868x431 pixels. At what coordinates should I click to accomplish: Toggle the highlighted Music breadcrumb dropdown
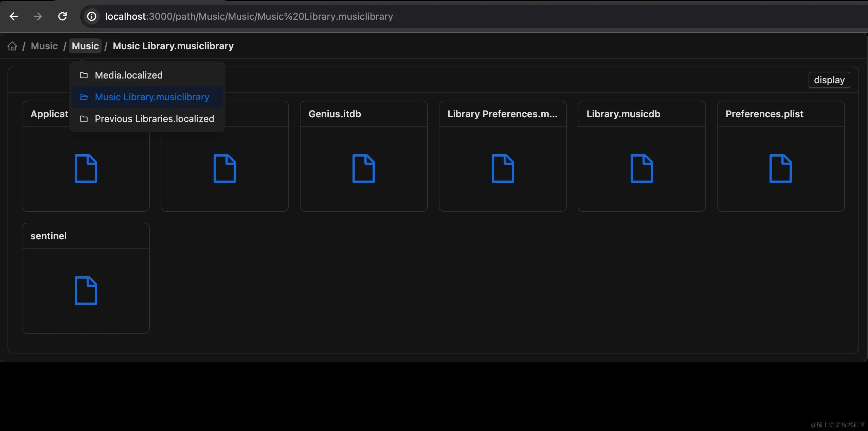coord(85,46)
